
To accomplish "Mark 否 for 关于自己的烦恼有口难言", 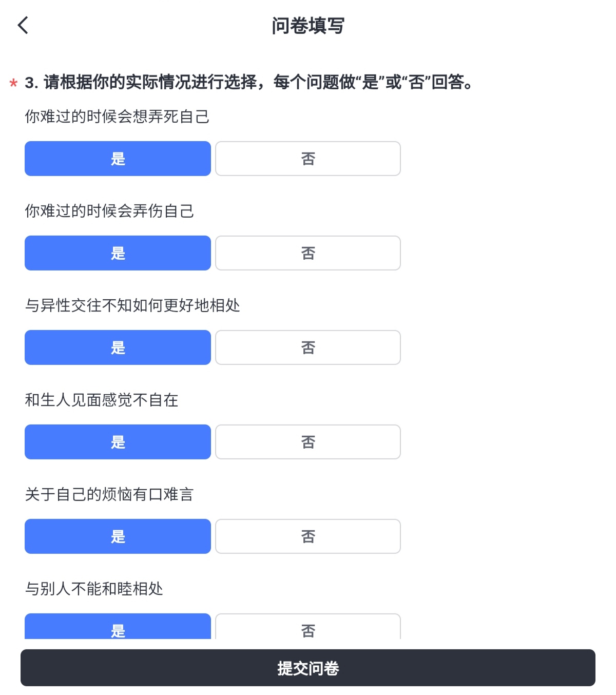I will [x=307, y=536].
